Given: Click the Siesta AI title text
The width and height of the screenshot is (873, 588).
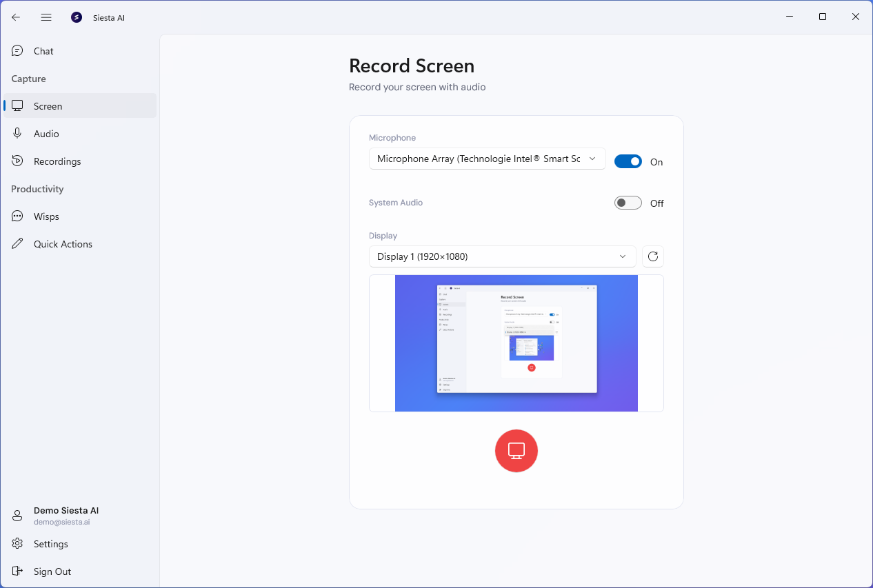Looking at the screenshot, I should [x=109, y=18].
